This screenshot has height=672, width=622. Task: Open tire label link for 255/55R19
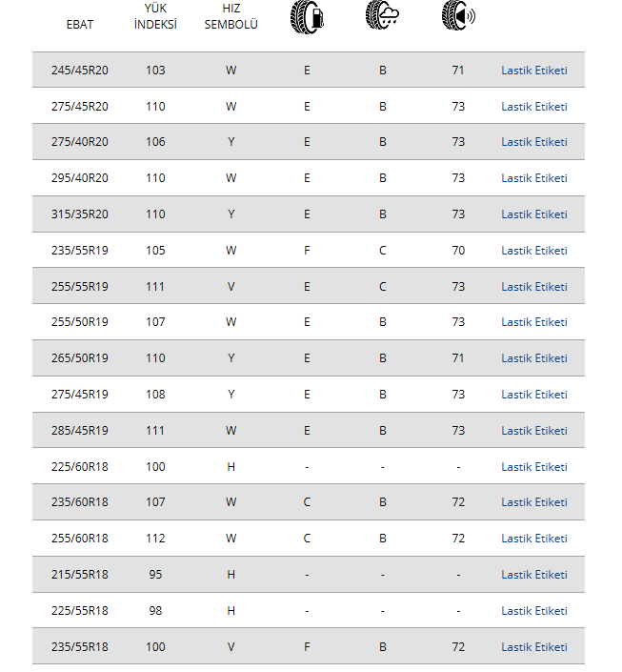coord(533,287)
